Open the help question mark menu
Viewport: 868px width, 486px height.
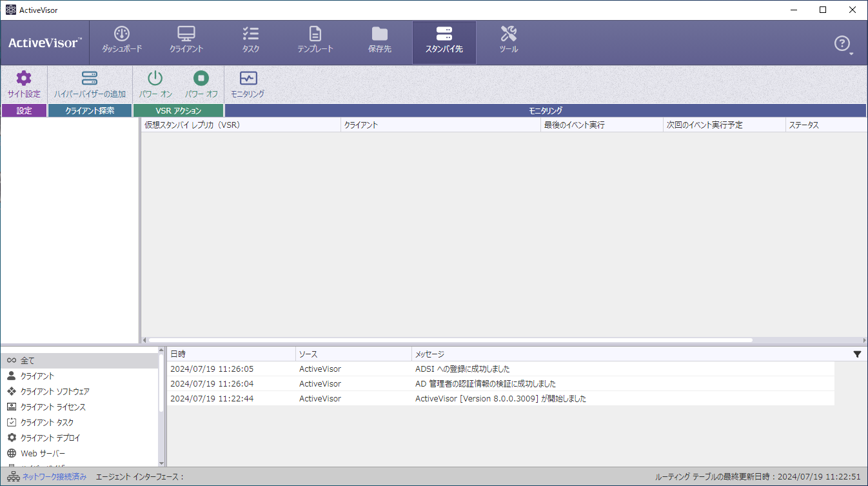pyautogui.click(x=843, y=44)
